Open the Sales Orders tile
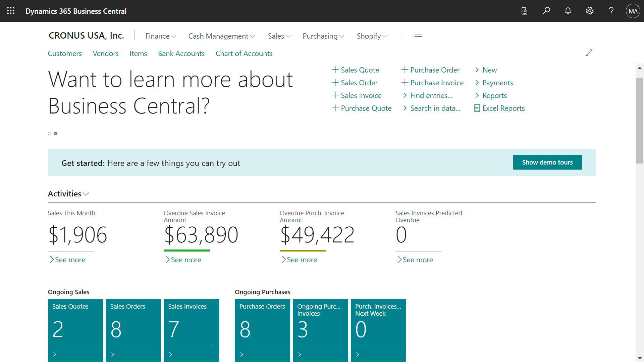 pyautogui.click(x=133, y=330)
